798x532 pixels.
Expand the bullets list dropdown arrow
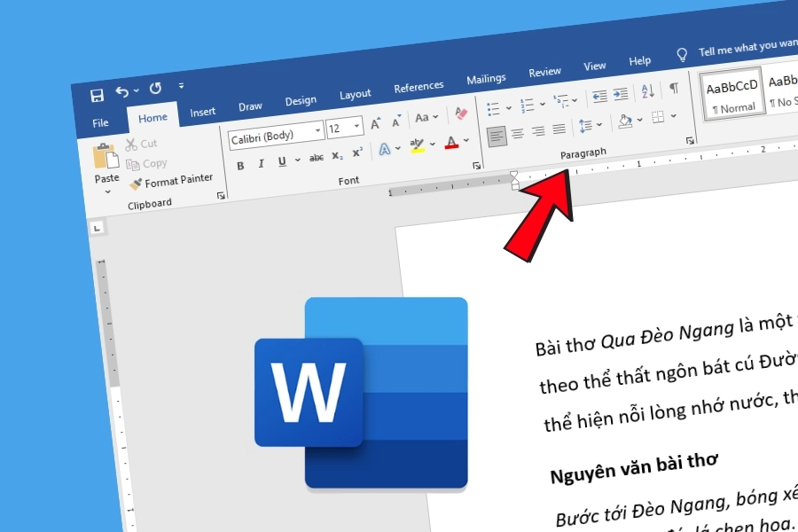(508, 106)
